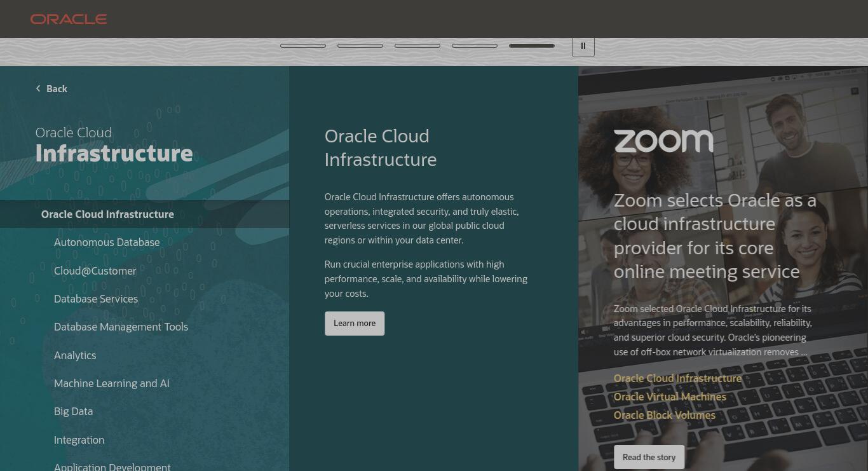
Task: Select the first carousel slide indicator
Action: (x=303, y=46)
